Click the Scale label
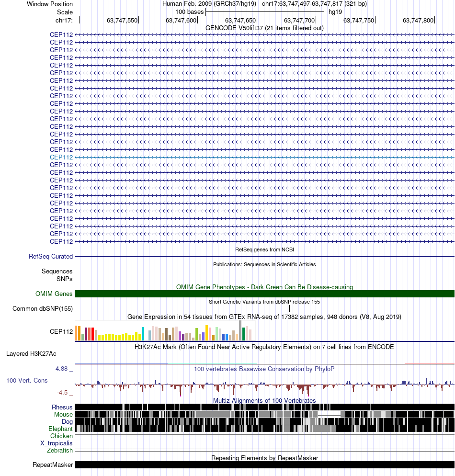The image size is (455, 476). 65,12
